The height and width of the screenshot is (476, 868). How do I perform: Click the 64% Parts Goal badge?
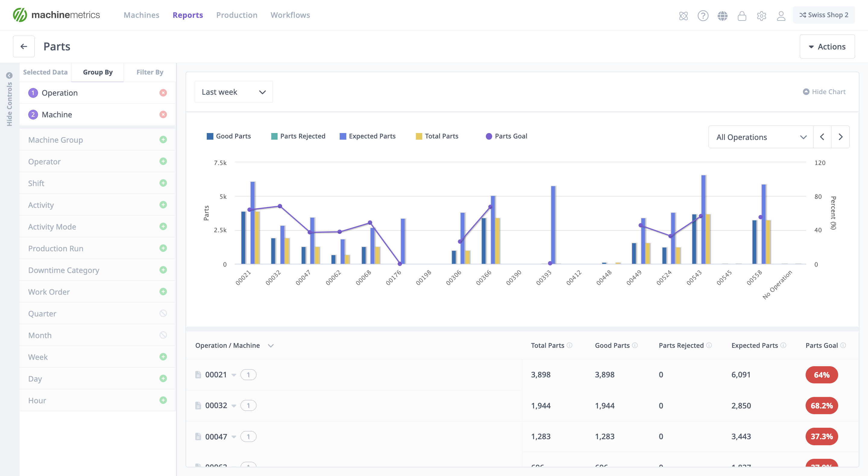pyautogui.click(x=822, y=375)
